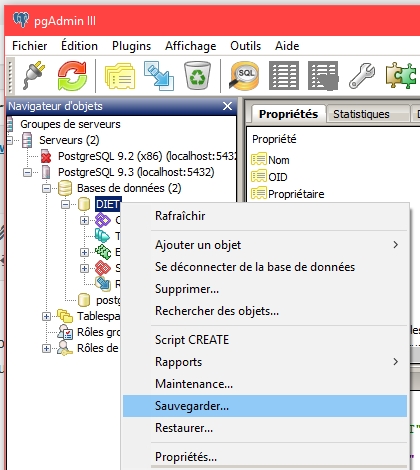Expand the Tablespaces node

(x=46, y=316)
